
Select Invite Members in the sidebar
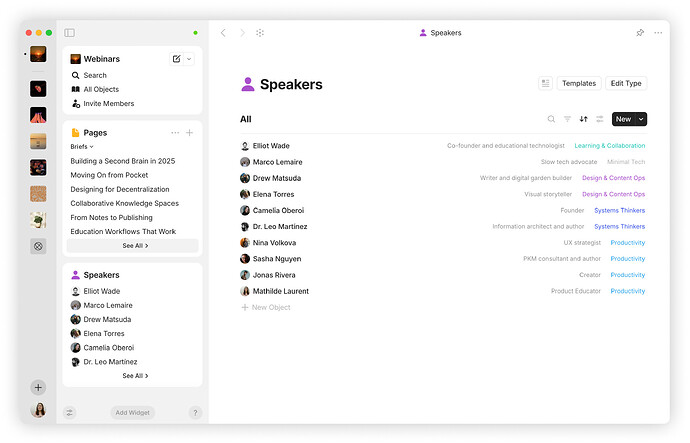pos(109,103)
